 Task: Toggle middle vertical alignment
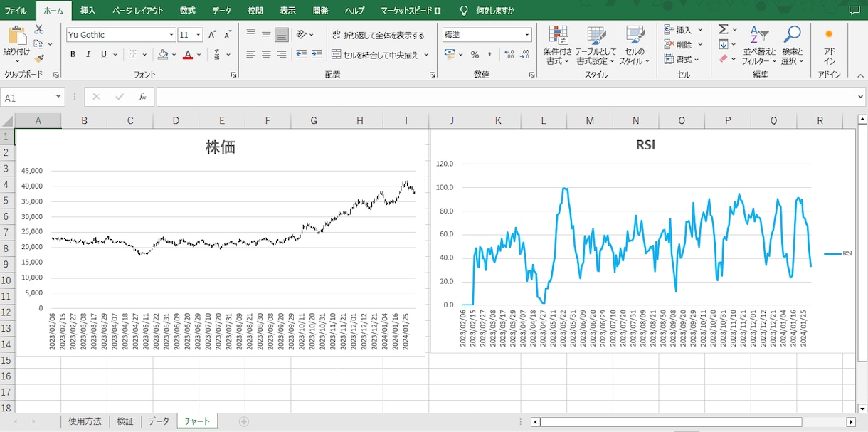click(x=266, y=34)
